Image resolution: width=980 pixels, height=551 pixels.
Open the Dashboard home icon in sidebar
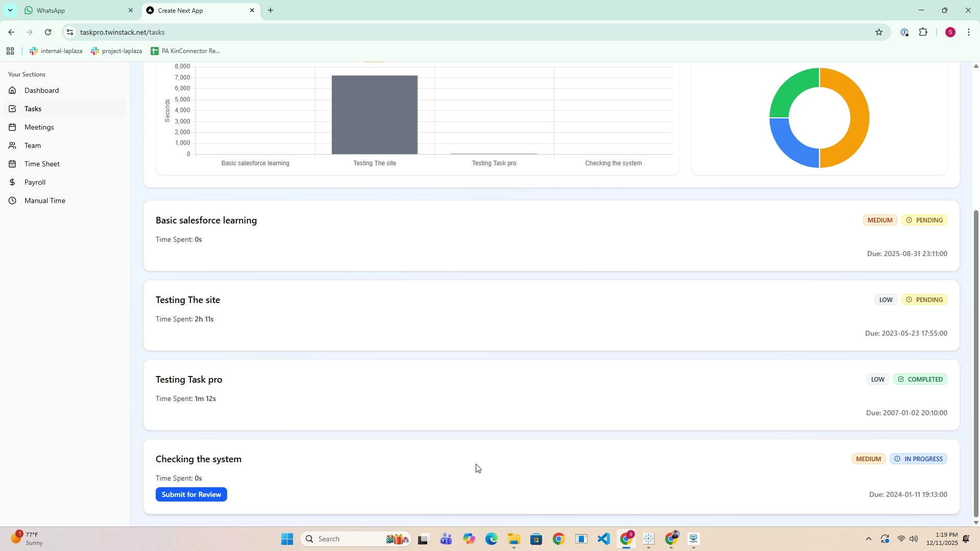pyautogui.click(x=12, y=91)
